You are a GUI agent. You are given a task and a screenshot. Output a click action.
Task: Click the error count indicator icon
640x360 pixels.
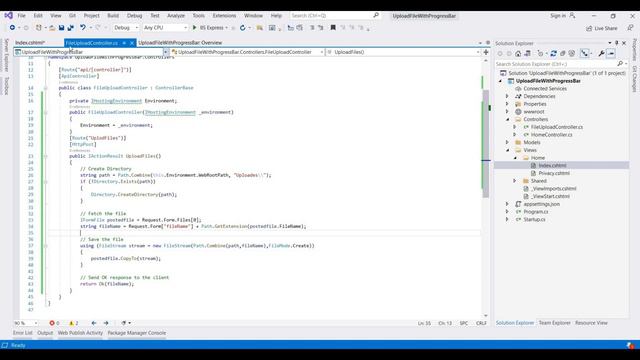click(52, 323)
